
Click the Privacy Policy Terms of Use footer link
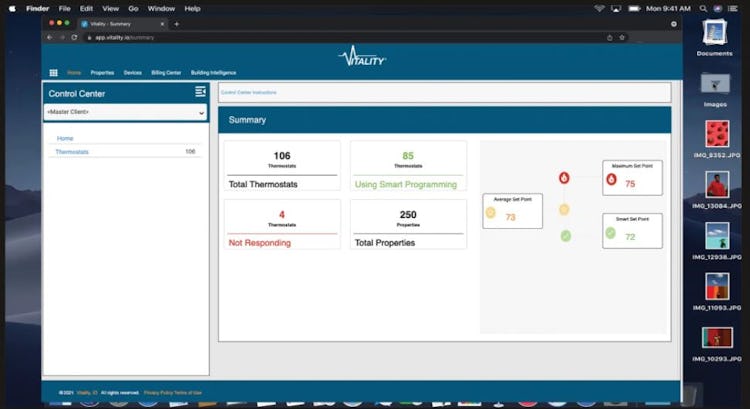click(x=173, y=393)
